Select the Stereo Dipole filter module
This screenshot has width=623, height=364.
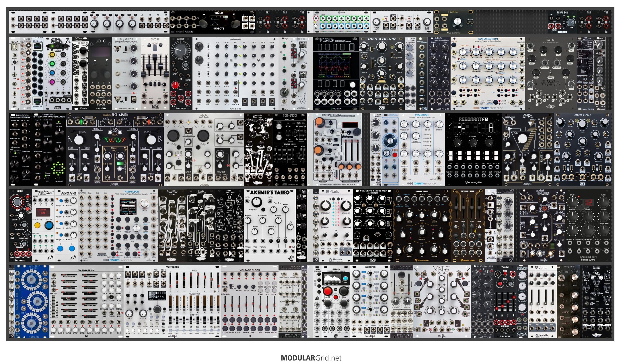coord(583,150)
